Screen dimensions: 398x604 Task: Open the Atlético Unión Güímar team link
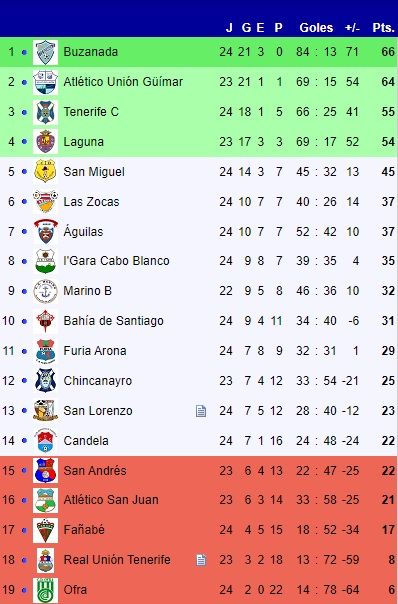pos(123,82)
